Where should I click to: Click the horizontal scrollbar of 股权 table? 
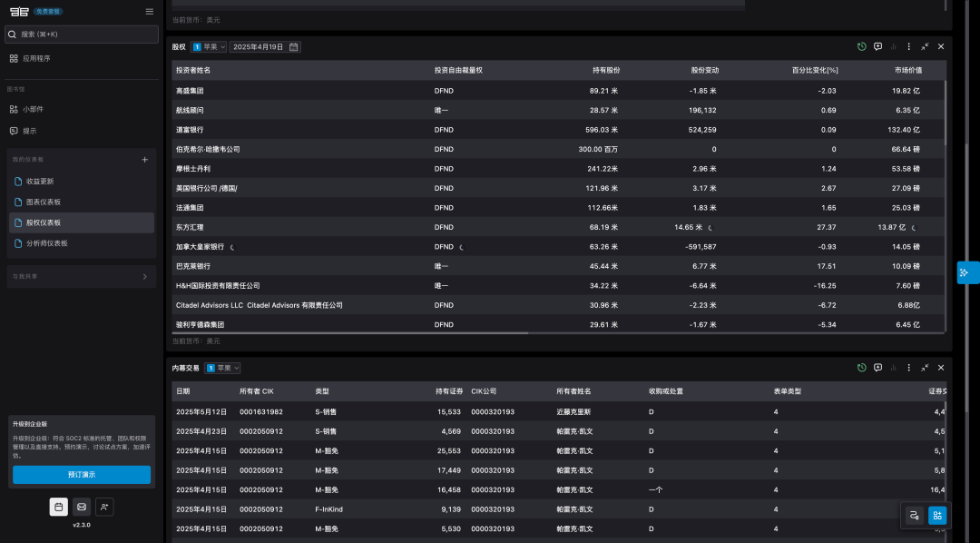350,333
